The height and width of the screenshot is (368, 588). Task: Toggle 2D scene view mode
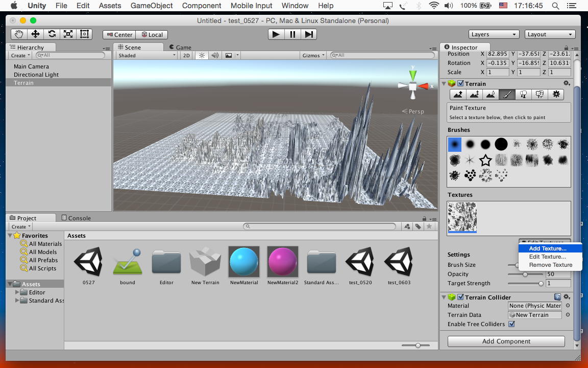(x=186, y=55)
